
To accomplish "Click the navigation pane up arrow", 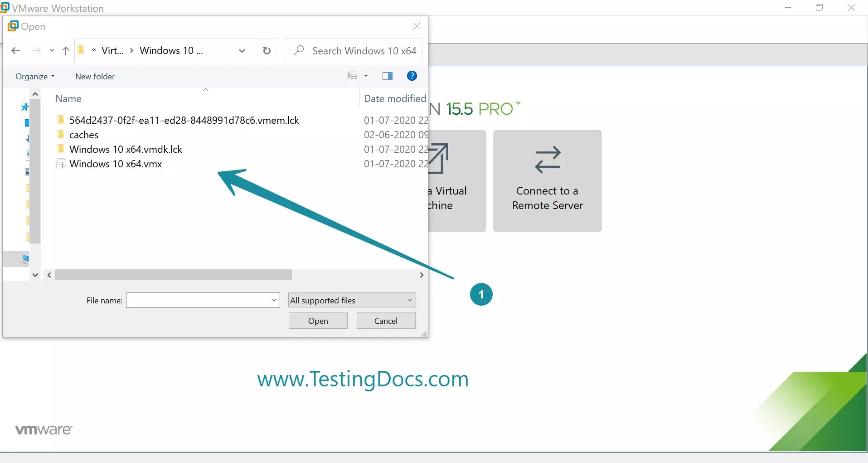I will [x=35, y=94].
